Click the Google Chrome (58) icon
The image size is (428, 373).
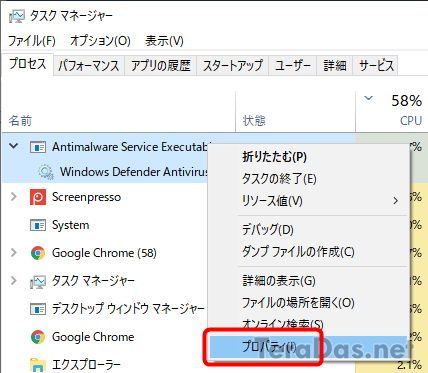38,253
